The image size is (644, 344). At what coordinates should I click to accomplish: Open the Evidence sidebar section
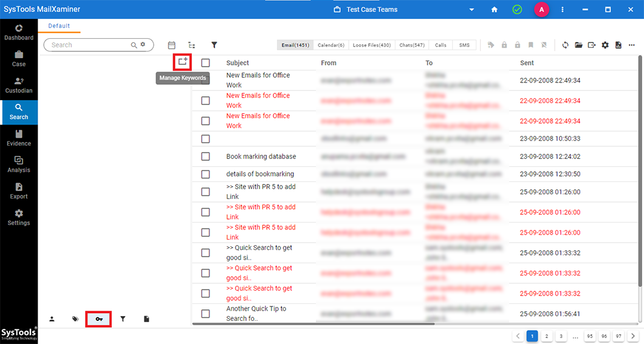(18, 138)
